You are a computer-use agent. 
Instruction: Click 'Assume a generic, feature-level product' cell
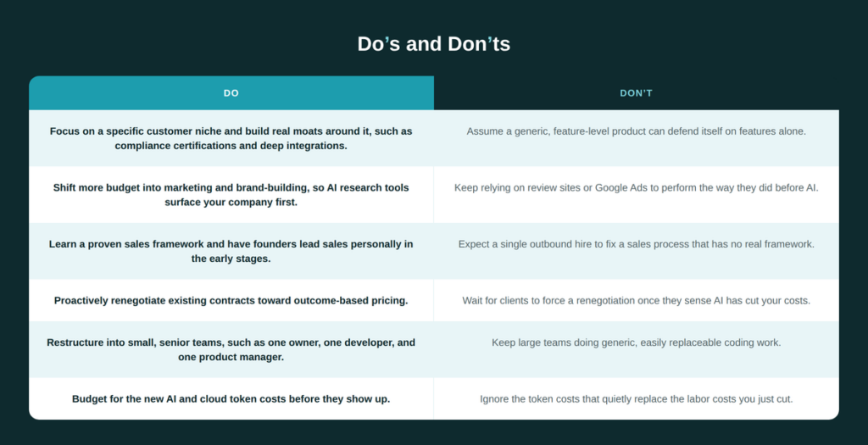pos(637,138)
